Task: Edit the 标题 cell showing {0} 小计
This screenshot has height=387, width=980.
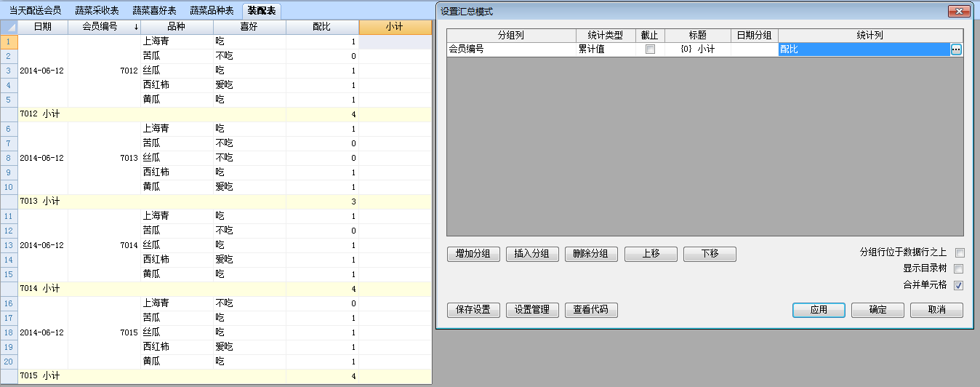Action: (x=697, y=49)
